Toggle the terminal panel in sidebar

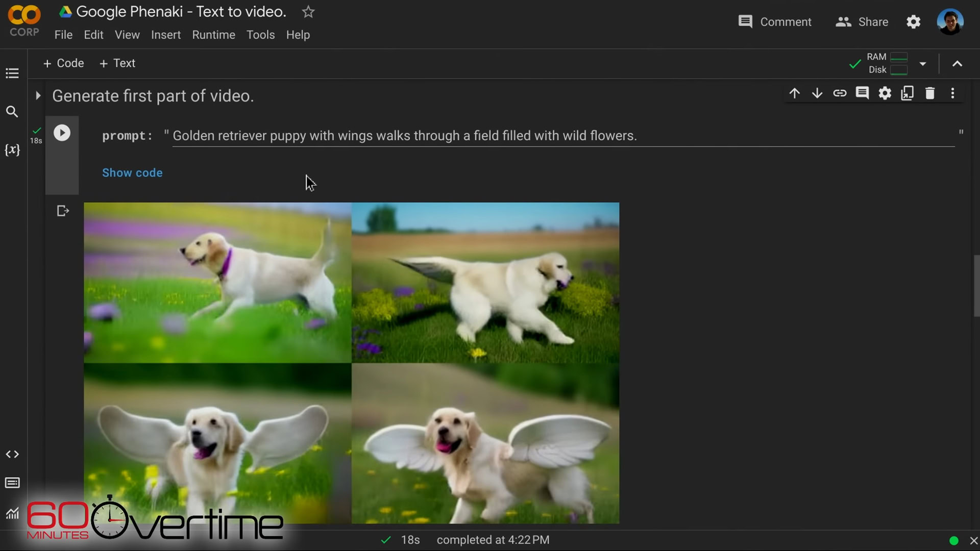[x=12, y=482]
